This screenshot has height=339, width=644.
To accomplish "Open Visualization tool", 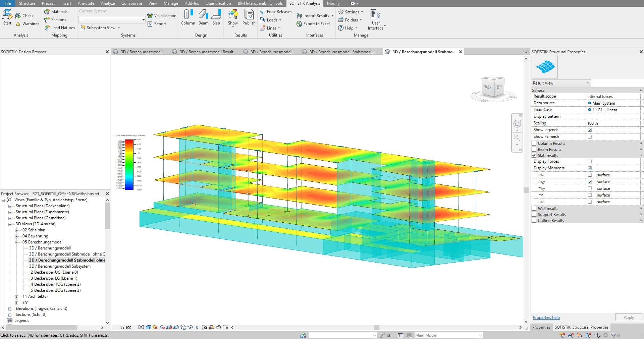I will click(162, 16).
